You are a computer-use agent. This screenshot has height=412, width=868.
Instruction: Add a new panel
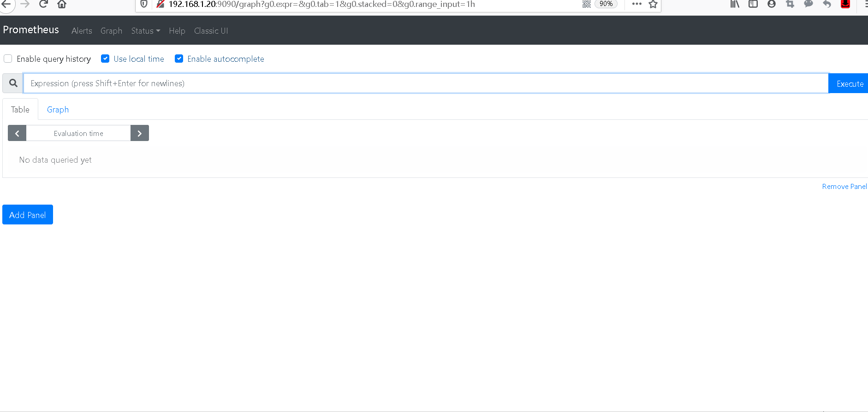pos(28,215)
